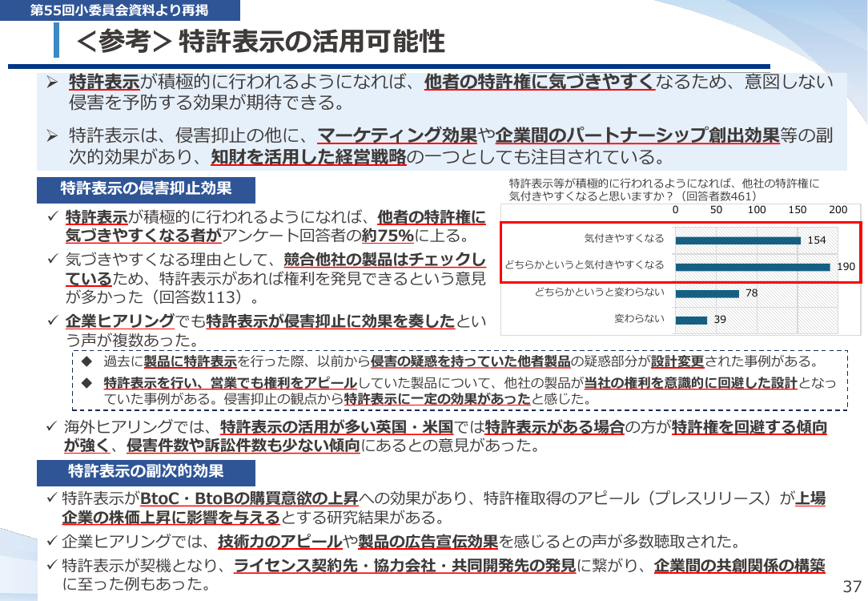Viewport: 868px width, 601px height.
Task: Click underlined phrase BtoC・BtoBの購買意欲の上昇
Action: coord(249,498)
